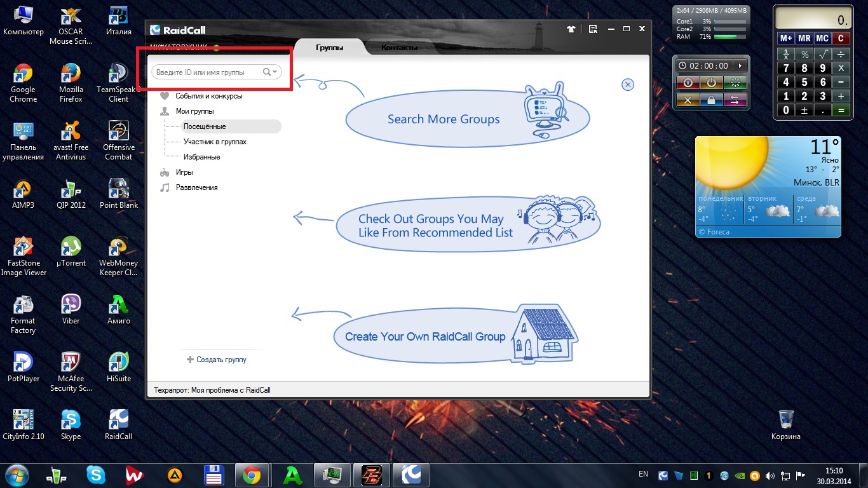Viewport: 868px width, 488px height.
Task: Open RaidCall main menu icon in title bar
Action: (593, 29)
